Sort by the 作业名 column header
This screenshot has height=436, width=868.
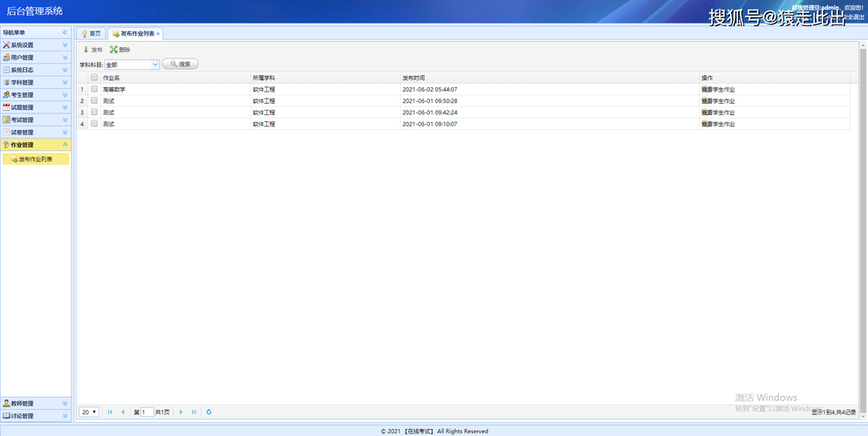click(175, 78)
